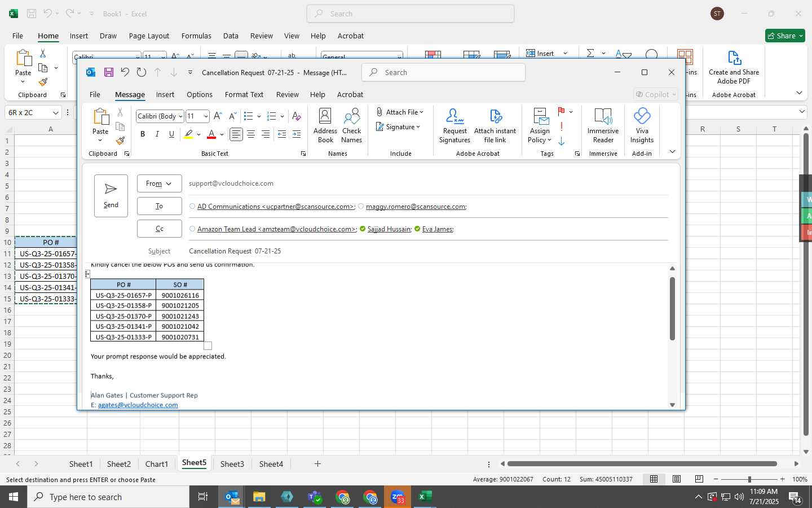Image resolution: width=812 pixels, height=508 pixels.
Task: Increase font size in message ribbon
Action: coord(218,116)
